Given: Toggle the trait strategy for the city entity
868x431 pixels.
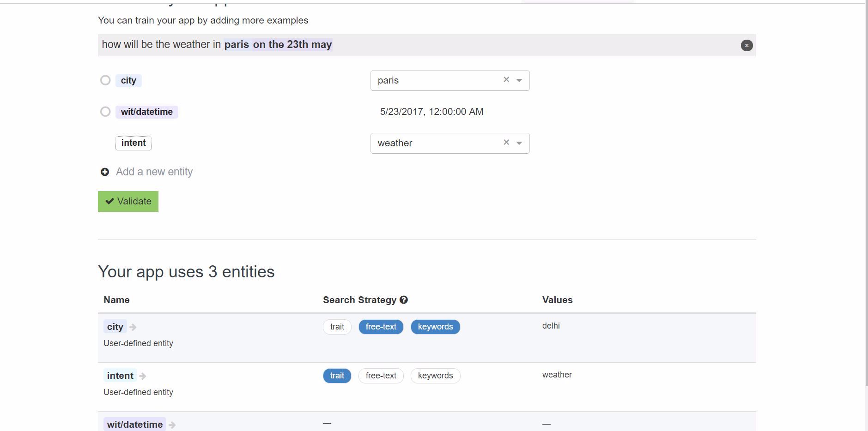Looking at the screenshot, I should [x=337, y=327].
